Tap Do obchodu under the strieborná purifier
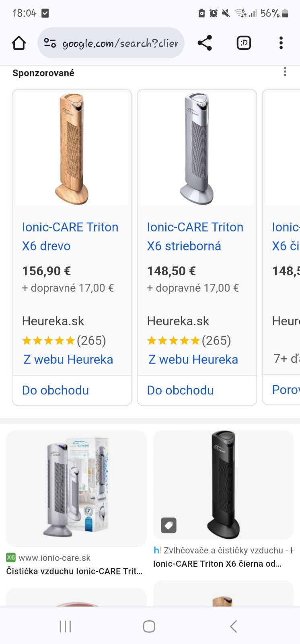Screen dimensions: 300x644 tap(181, 390)
